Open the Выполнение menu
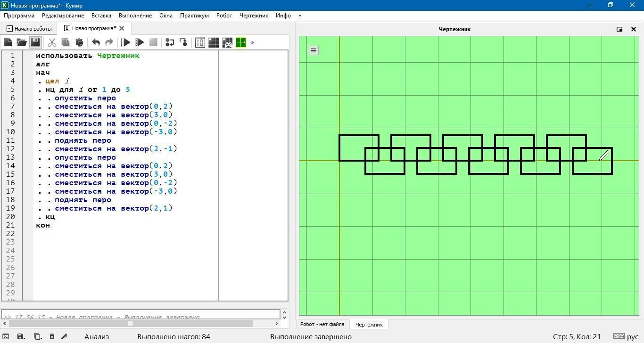Image resolution: width=644 pixels, height=343 pixels. 135,16
